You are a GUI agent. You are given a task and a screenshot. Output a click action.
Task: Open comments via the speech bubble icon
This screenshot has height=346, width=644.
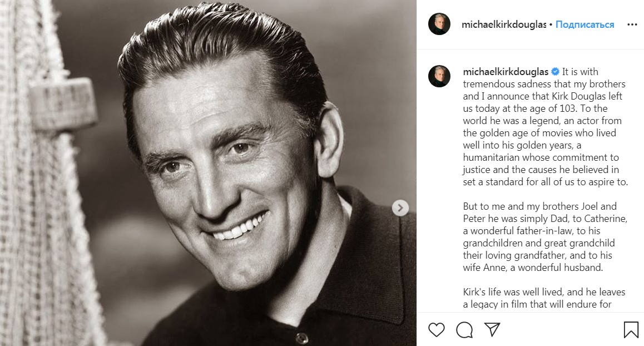(464, 329)
